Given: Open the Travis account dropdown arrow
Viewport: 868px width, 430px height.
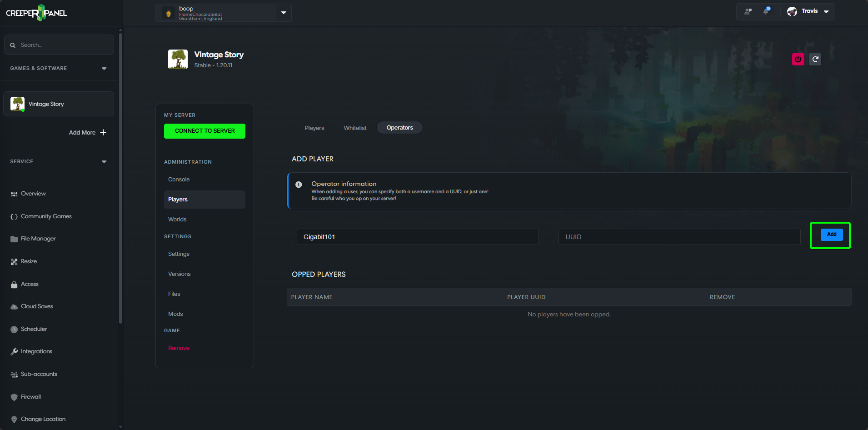Looking at the screenshot, I should click(826, 11).
